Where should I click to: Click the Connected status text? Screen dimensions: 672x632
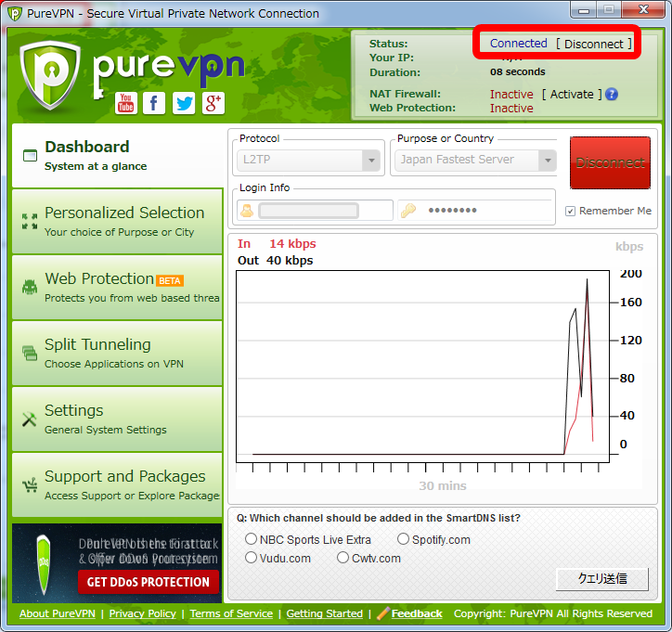coord(519,44)
